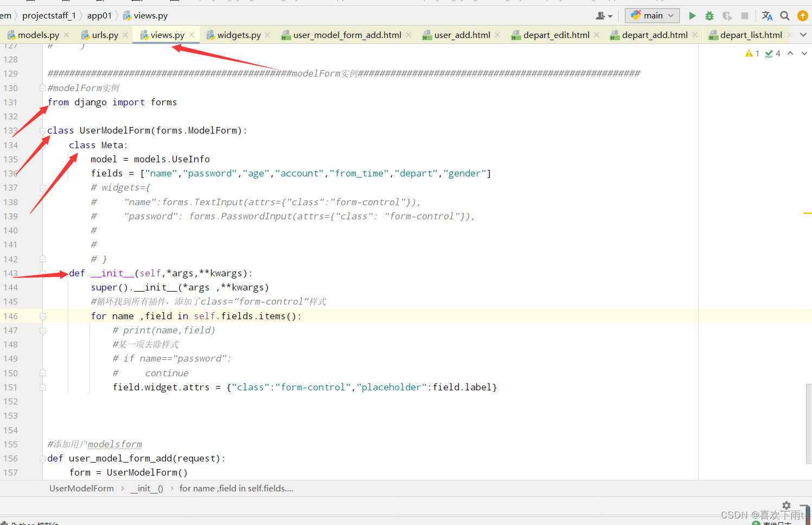Screen dimensions: 812x525
Task: Collapse the comment block fold at line 130
Action: [43, 88]
